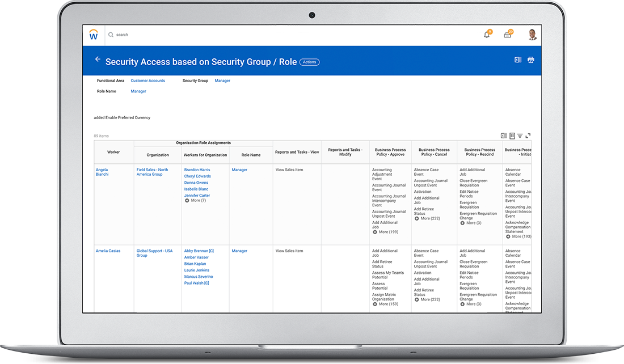This screenshot has height=364, width=624.
Task: Open the Actions button by title
Action: pyautogui.click(x=309, y=62)
